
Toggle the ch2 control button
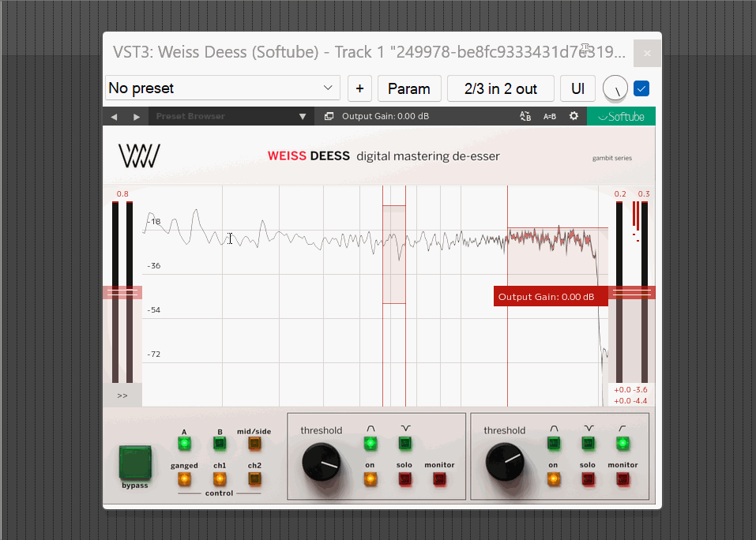click(x=254, y=479)
